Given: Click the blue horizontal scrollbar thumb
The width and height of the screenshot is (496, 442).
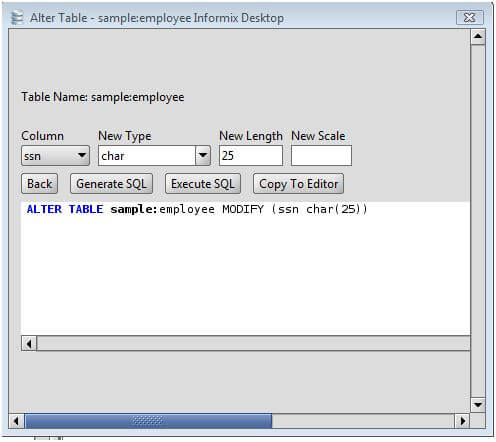Looking at the screenshot, I should click(149, 421).
